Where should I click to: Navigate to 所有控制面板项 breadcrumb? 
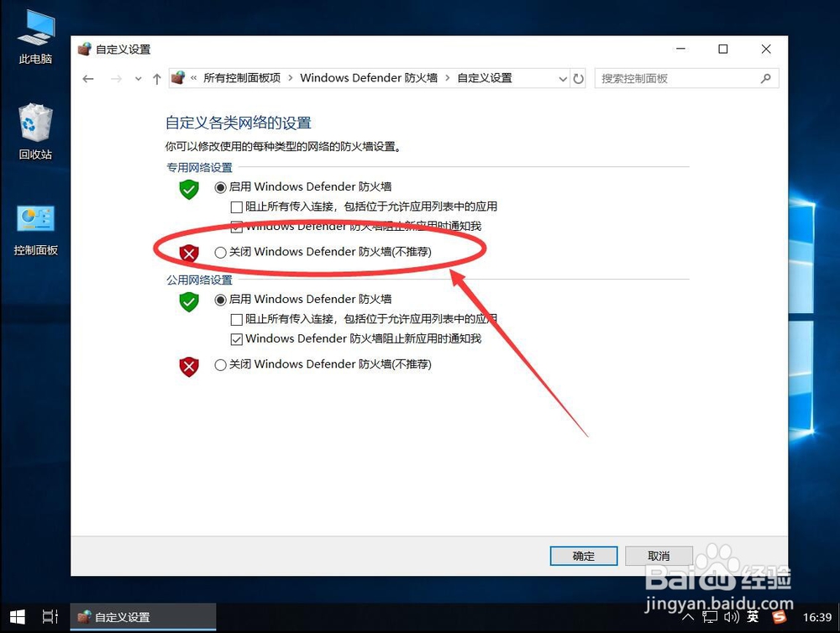click(x=242, y=78)
